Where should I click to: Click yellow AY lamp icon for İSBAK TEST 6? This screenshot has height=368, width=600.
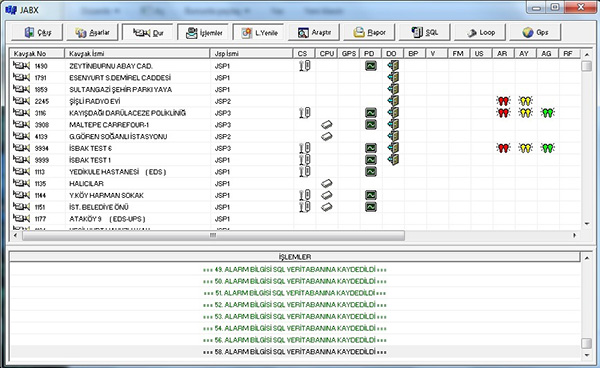tap(525, 148)
